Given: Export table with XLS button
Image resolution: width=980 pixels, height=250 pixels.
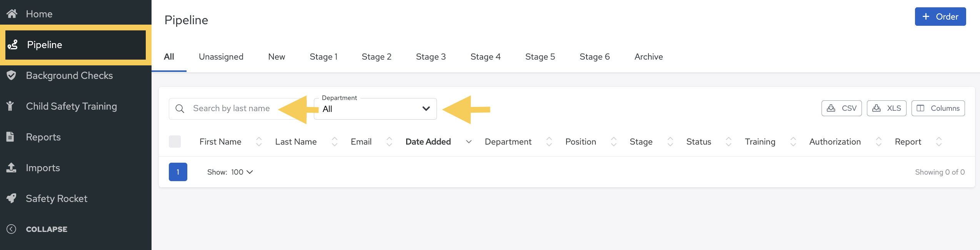Looking at the screenshot, I should click(887, 108).
